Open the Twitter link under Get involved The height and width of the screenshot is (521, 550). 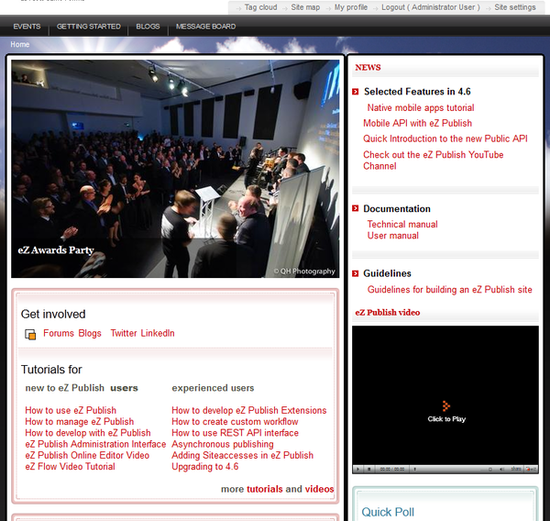coord(123,333)
